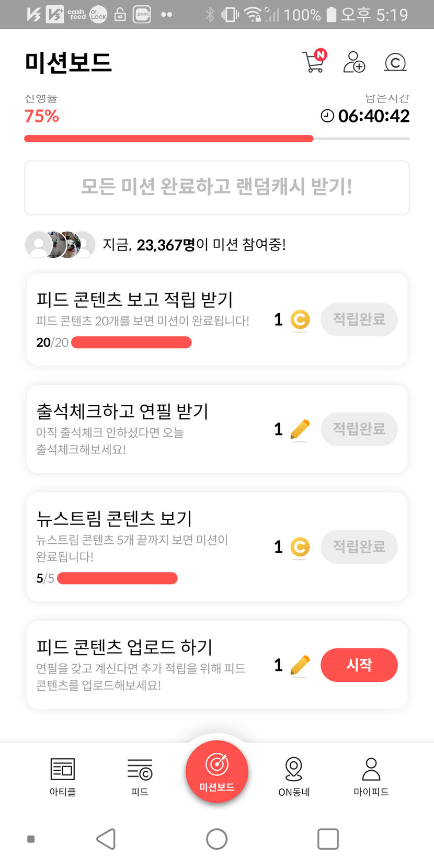
Task: Open the cash coin icon in header
Action: click(395, 63)
